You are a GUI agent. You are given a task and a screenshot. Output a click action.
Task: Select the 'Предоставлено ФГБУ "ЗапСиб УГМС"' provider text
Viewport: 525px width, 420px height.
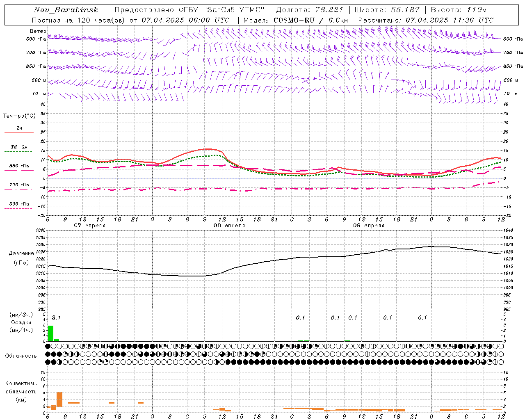pyautogui.click(x=190, y=10)
